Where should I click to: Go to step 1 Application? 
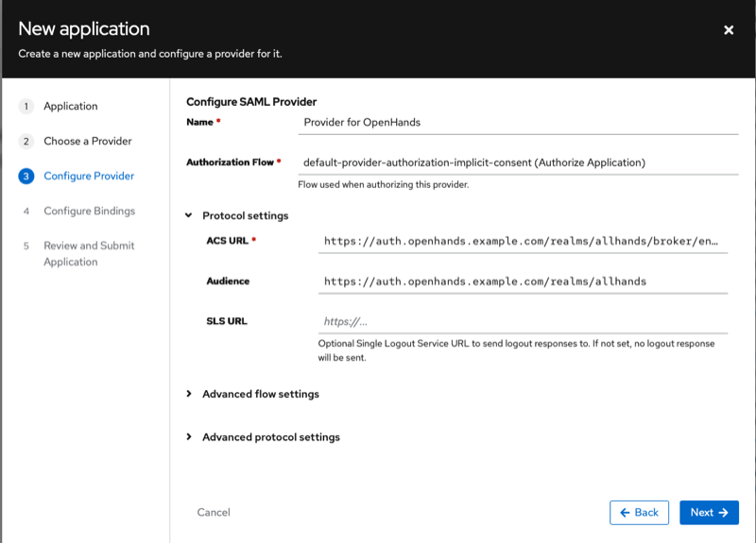point(70,106)
